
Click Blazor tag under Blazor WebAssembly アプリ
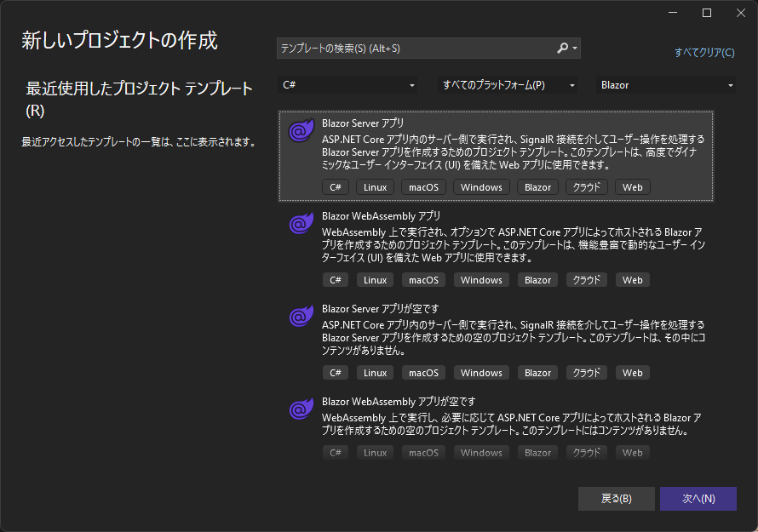[x=537, y=280]
